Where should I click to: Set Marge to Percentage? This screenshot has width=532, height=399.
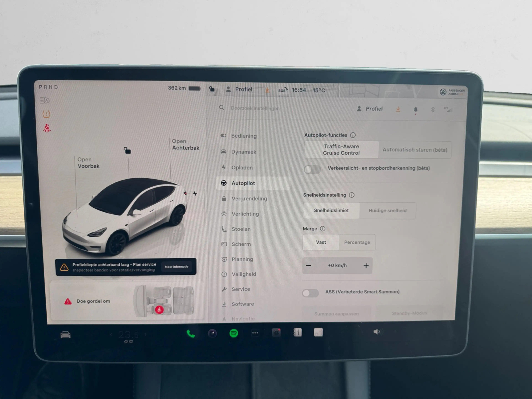[357, 242]
